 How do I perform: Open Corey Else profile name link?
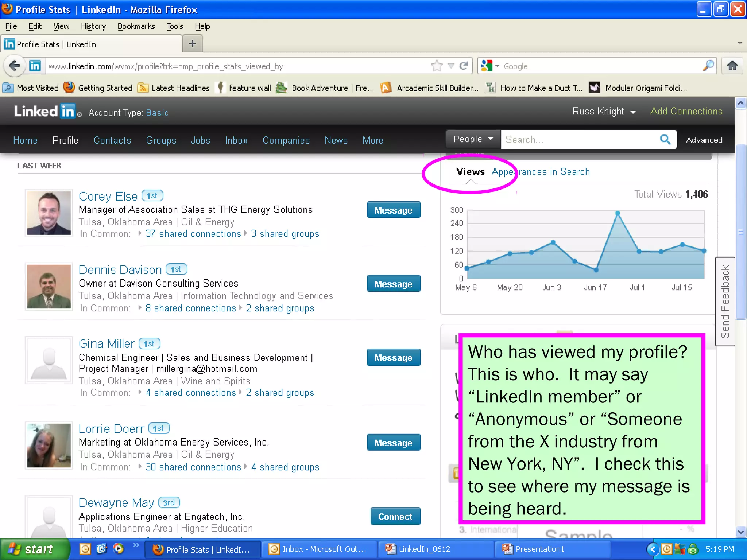coord(108,196)
